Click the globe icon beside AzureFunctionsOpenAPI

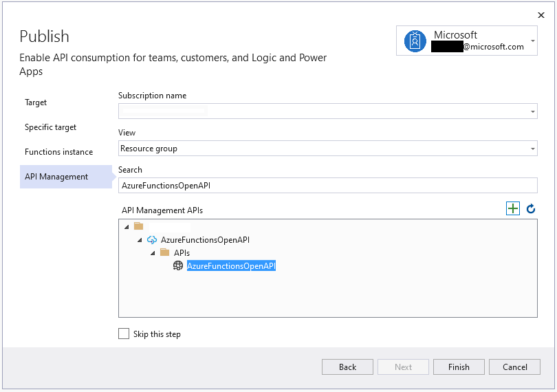pyautogui.click(x=178, y=265)
